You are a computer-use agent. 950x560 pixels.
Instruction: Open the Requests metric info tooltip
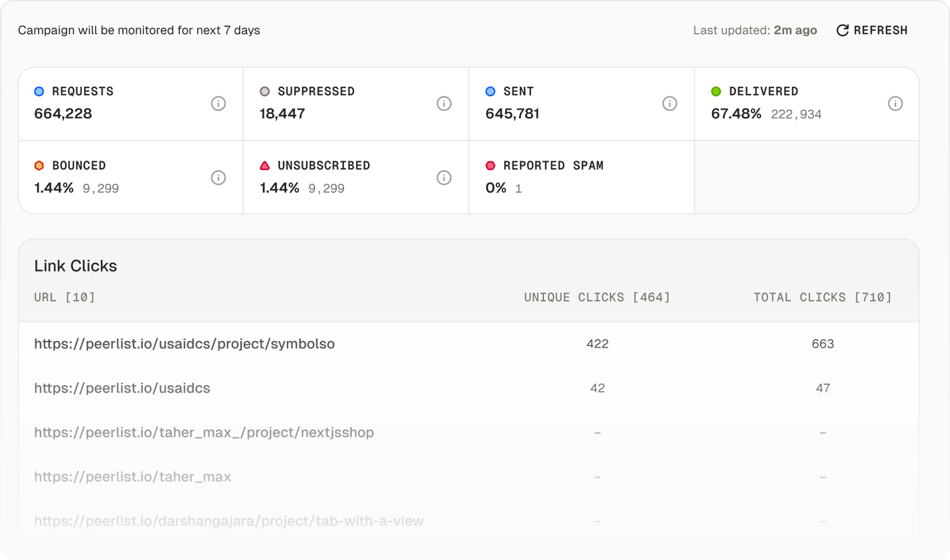tap(218, 104)
